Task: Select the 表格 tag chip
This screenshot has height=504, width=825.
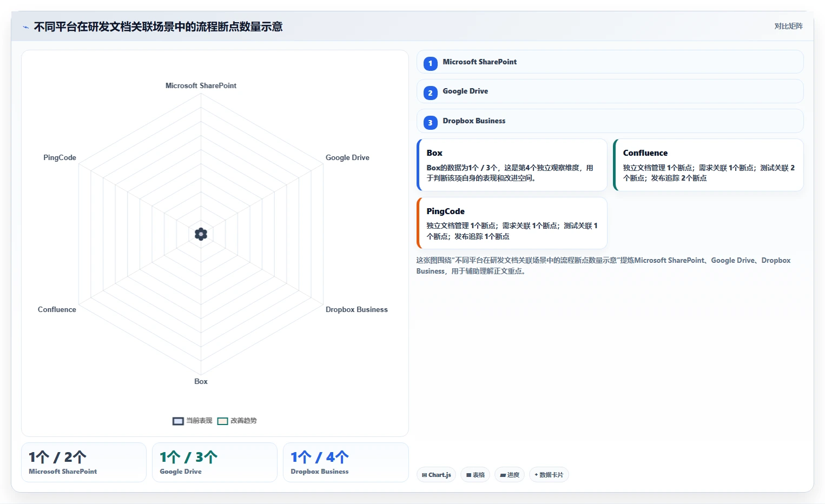Action: point(475,475)
